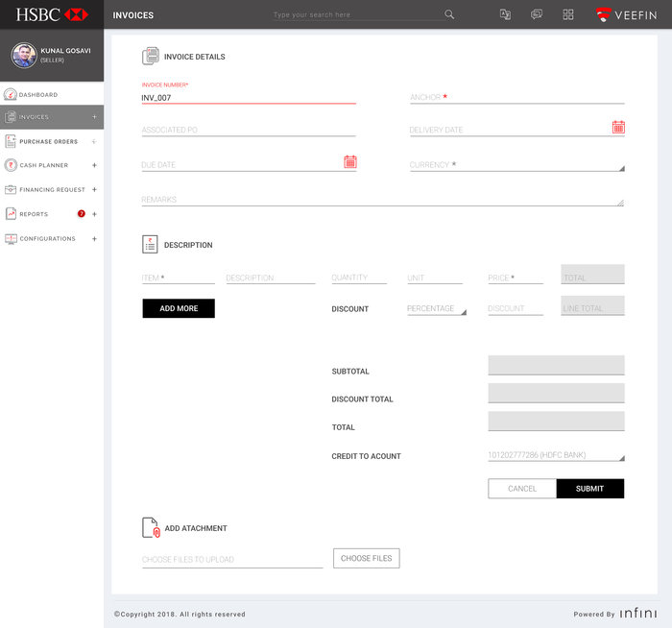Click the Associated PO field
672x628 pixels.
249,130
